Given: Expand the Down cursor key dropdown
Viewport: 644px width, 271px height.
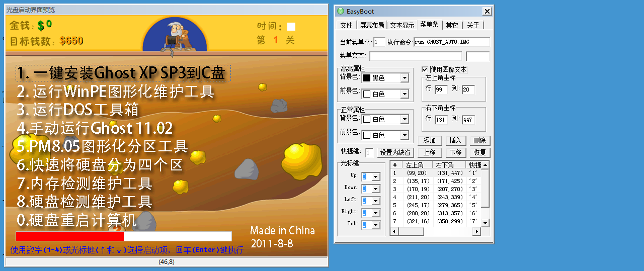Looking at the screenshot, I should click(375, 189).
